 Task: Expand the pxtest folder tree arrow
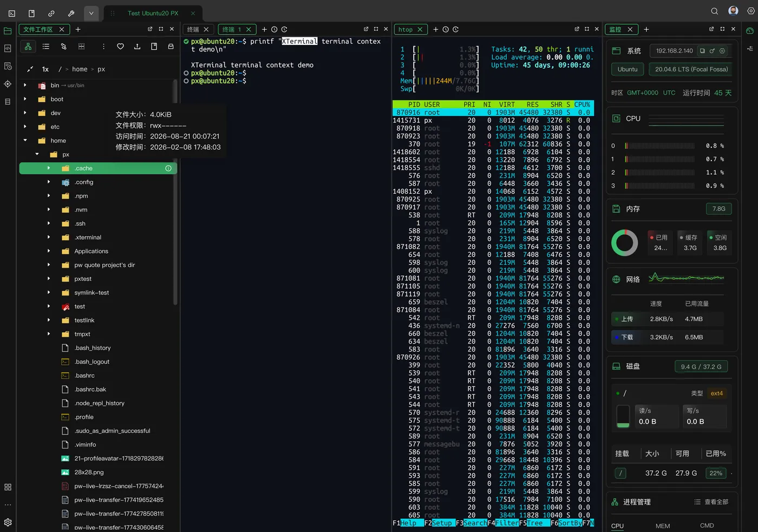(x=49, y=279)
